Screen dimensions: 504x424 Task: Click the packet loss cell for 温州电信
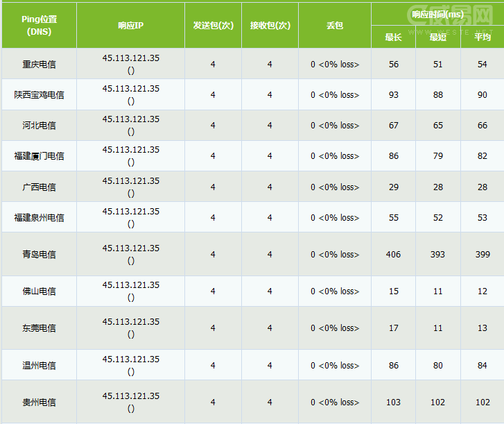click(335, 366)
